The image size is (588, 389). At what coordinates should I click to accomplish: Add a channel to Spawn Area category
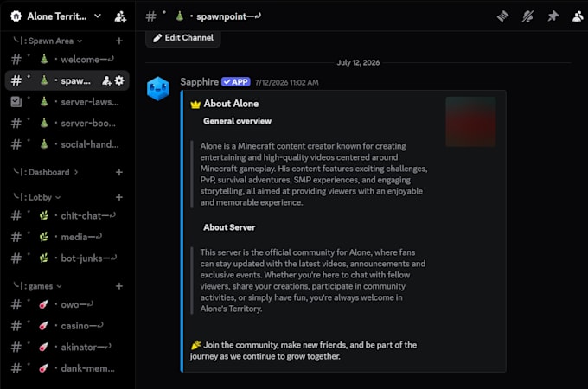click(x=119, y=41)
